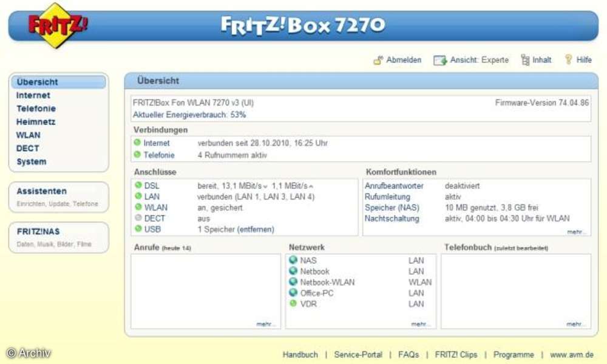Select Übersicht in the sidebar menu
Image resolution: width=607 pixels, height=364 pixels.
pos(58,82)
